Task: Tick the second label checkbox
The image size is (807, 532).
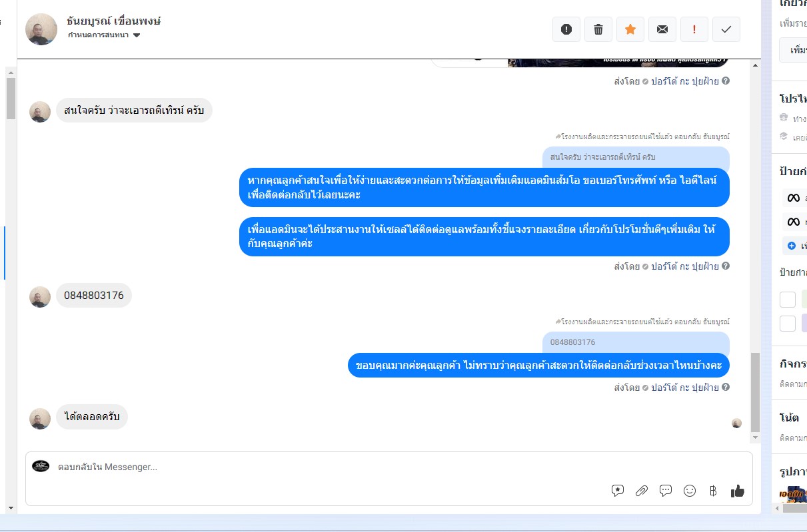Action: (x=788, y=324)
